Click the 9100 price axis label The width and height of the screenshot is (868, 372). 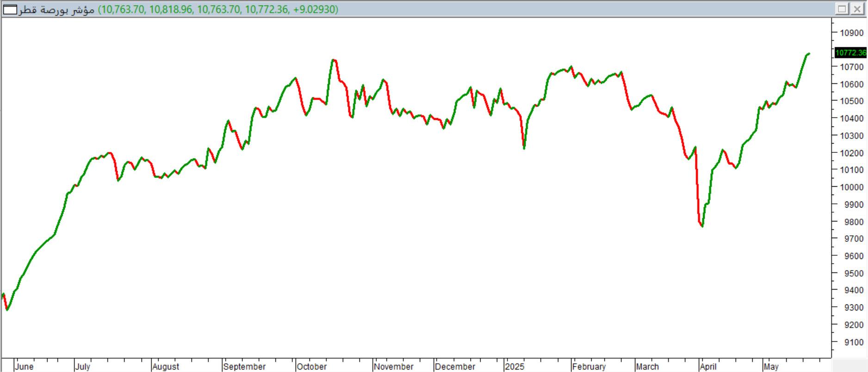(x=854, y=342)
